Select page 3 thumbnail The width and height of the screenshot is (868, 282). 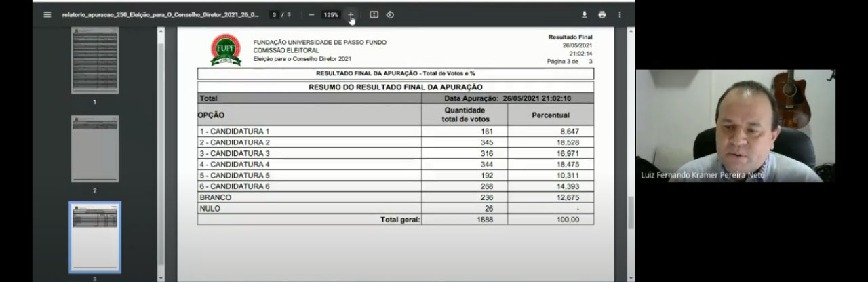[95, 237]
